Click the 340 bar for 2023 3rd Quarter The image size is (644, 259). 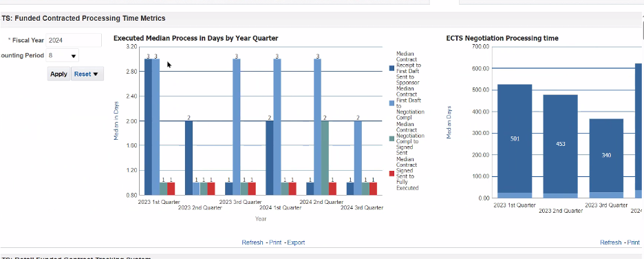point(606,156)
